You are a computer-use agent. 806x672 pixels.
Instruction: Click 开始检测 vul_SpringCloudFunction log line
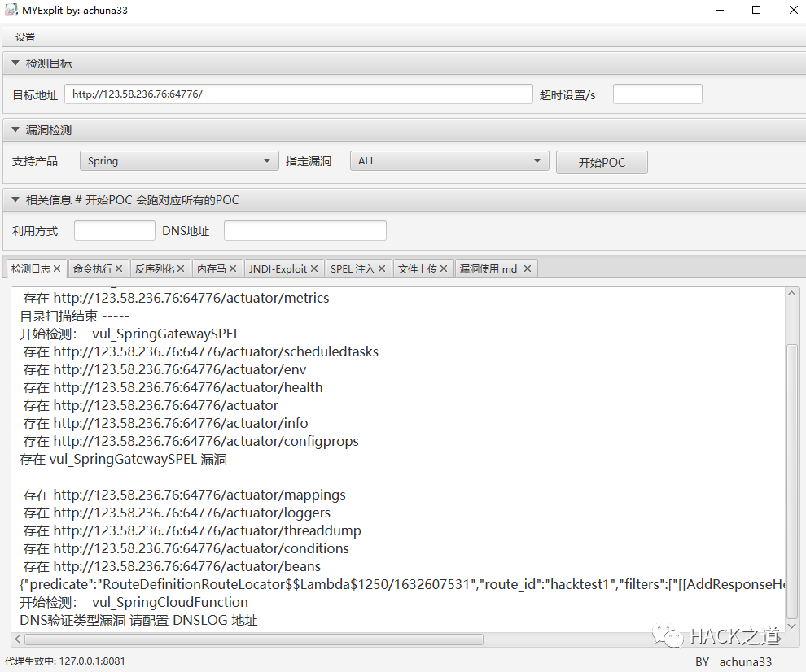click(134, 602)
